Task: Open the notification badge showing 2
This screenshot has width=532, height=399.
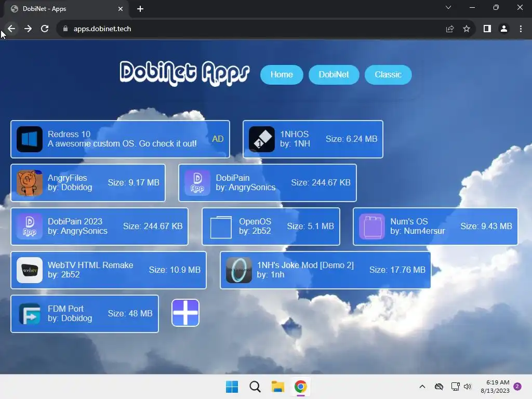Action: coord(517,387)
